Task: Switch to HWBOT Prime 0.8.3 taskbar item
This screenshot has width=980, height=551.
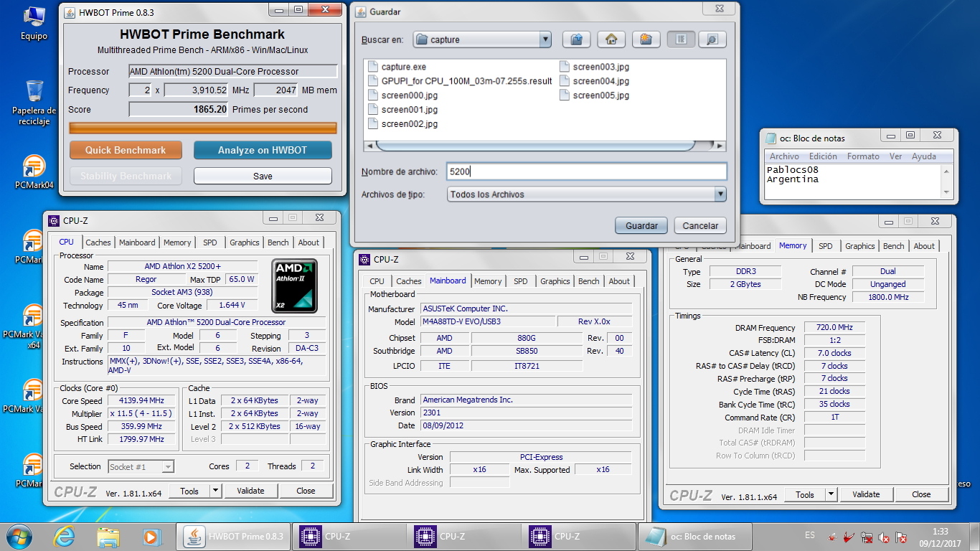Action: pyautogui.click(x=233, y=536)
